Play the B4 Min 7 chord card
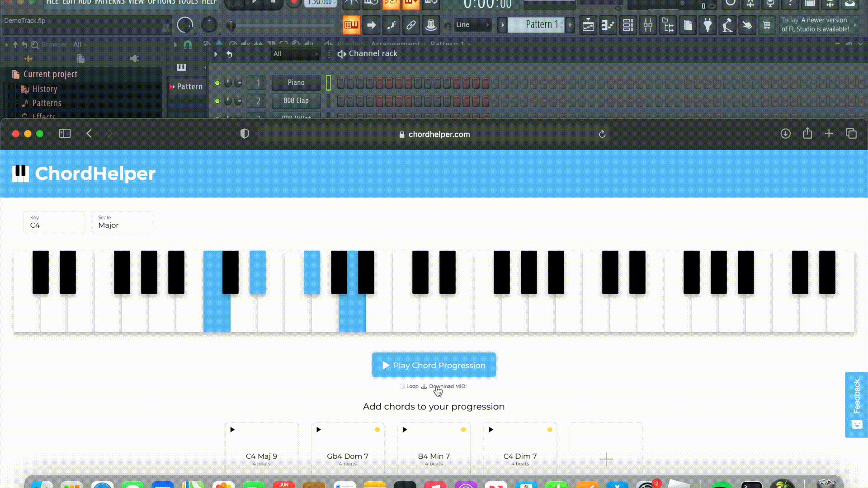Viewport: 868px width, 488px height. tap(405, 430)
